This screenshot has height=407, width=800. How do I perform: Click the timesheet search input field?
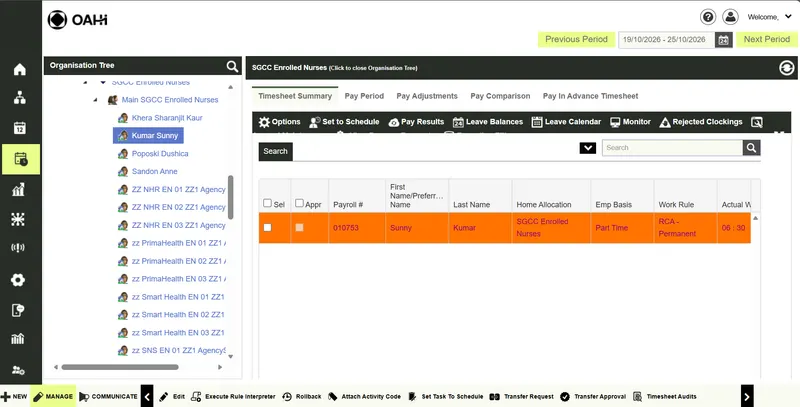(x=672, y=148)
